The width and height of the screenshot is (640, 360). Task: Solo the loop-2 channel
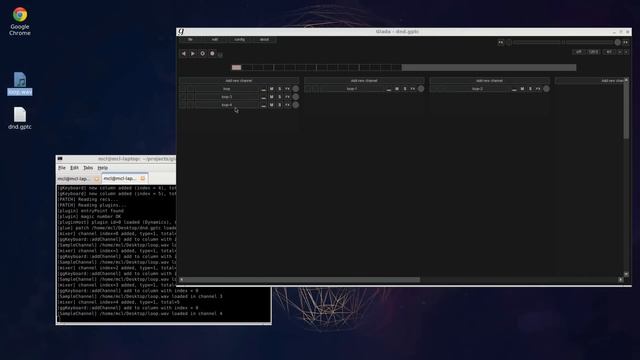click(530, 89)
